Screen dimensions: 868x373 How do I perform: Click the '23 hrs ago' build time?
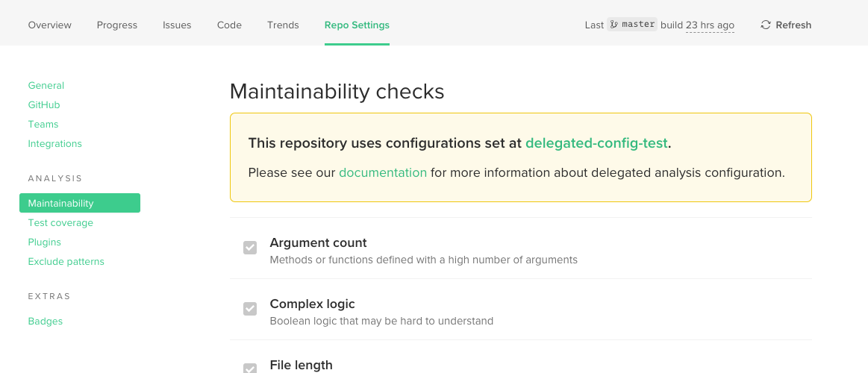coord(711,25)
